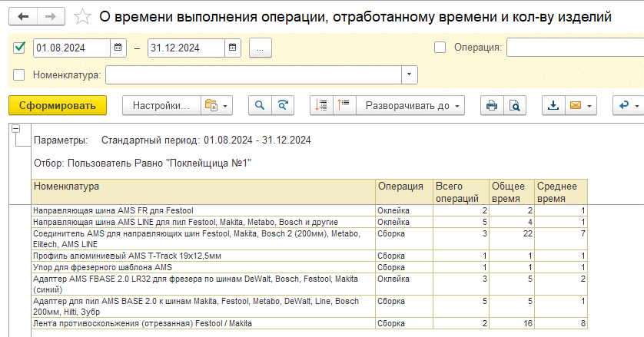This screenshot has width=644, height=337.
Task: Add report to favorites with star icon
Action: pyautogui.click(x=82, y=16)
